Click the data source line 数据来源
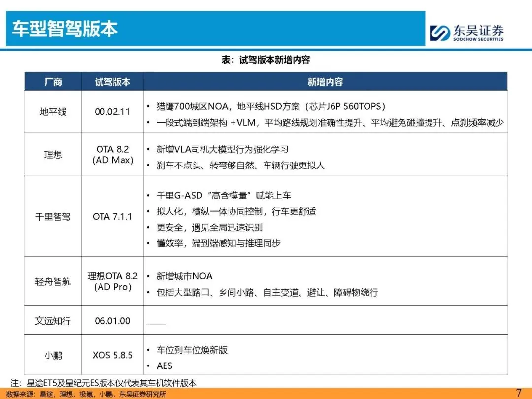Image resolution: width=532 pixels, height=399 pixels. [86, 394]
